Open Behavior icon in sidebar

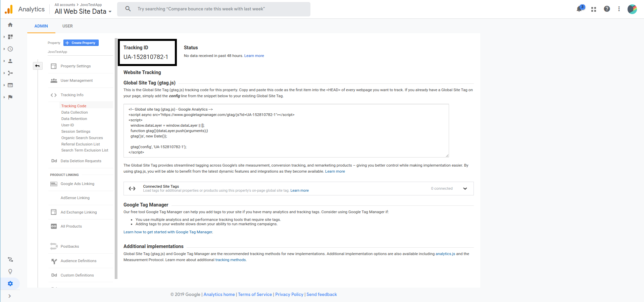10,85
